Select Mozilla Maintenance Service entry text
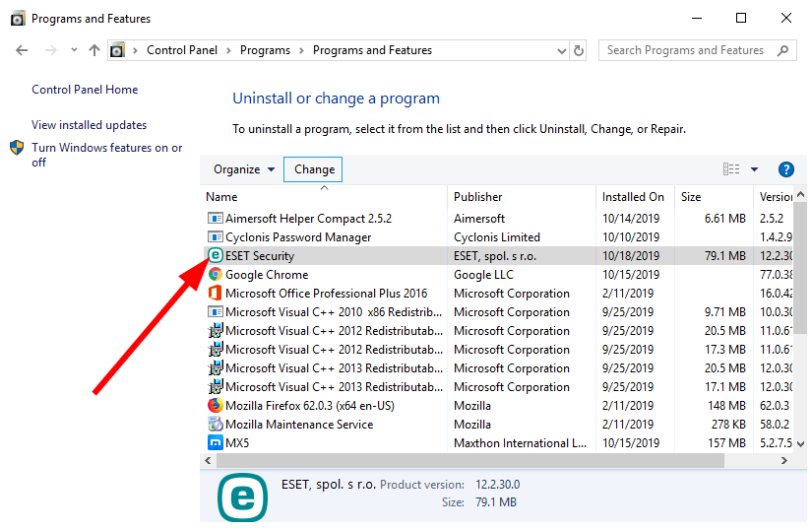The width and height of the screenshot is (812, 530). coord(299,425)
